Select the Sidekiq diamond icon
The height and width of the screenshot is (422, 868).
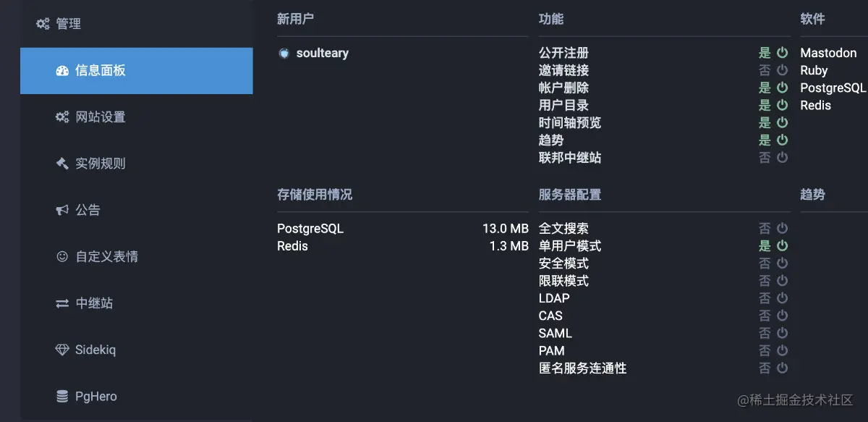pos(62,350)
